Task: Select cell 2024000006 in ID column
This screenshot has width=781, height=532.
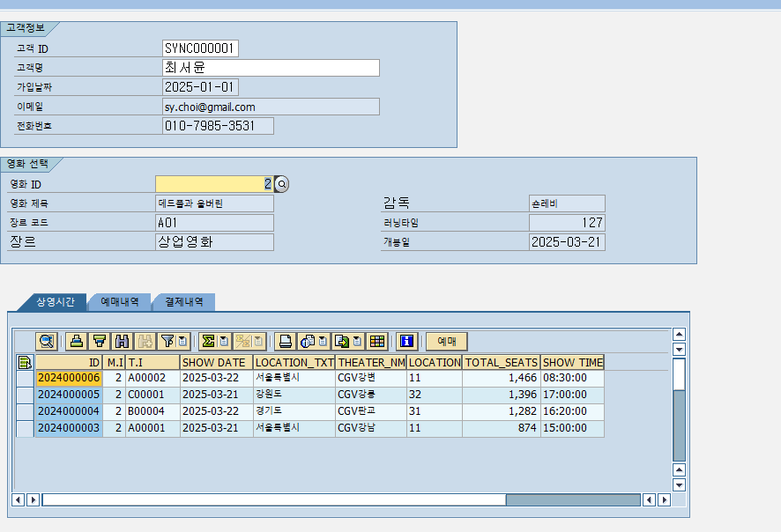Action: click(69, 378)
